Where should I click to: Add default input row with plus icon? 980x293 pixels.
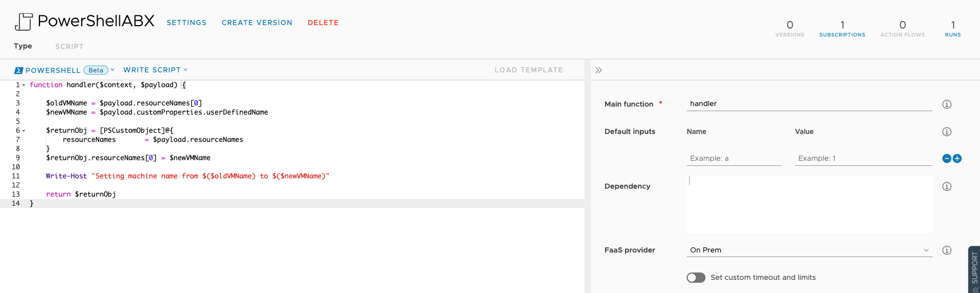pyautogui.click(x=957, y=158)
